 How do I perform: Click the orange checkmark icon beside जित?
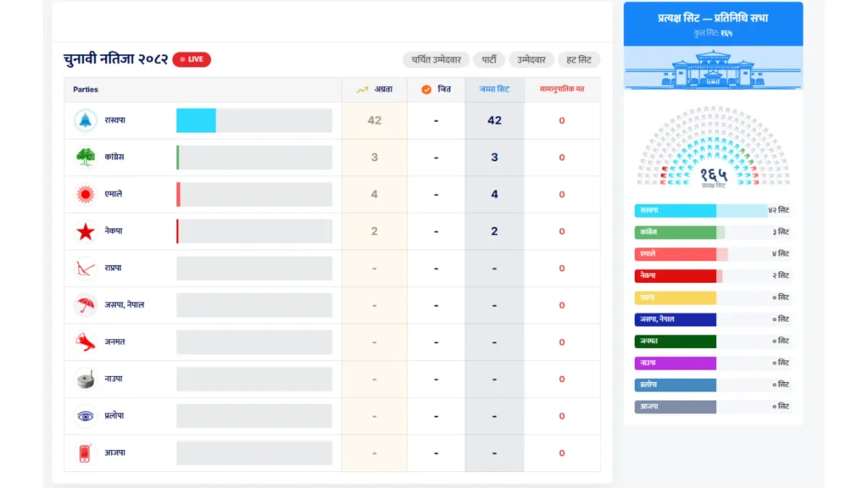(x=426, y=89)
